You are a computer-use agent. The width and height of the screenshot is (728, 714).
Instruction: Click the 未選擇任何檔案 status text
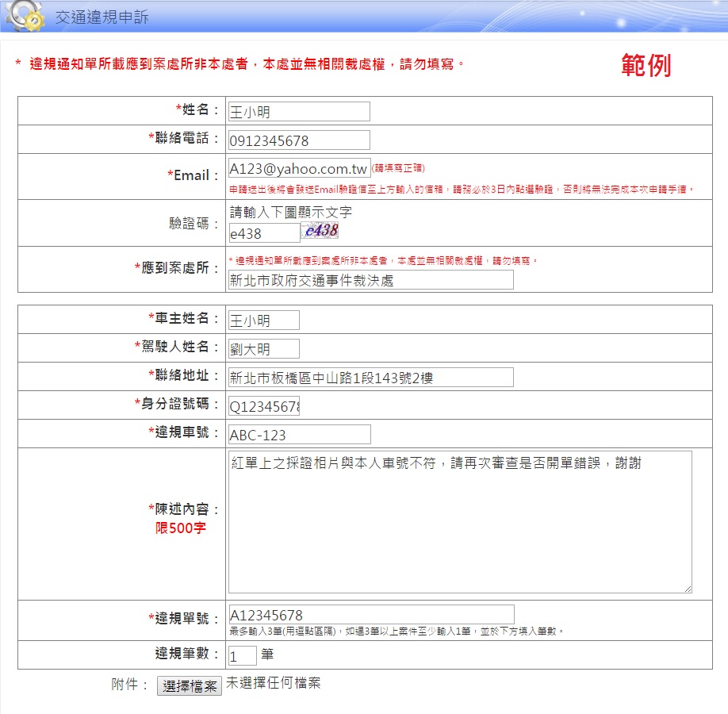click(x=273, y=683)
